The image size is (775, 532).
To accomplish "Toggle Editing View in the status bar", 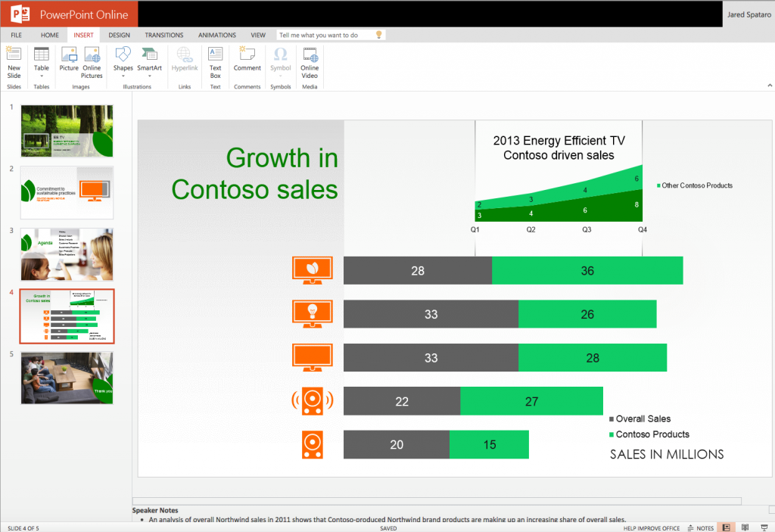I will 726,527.
